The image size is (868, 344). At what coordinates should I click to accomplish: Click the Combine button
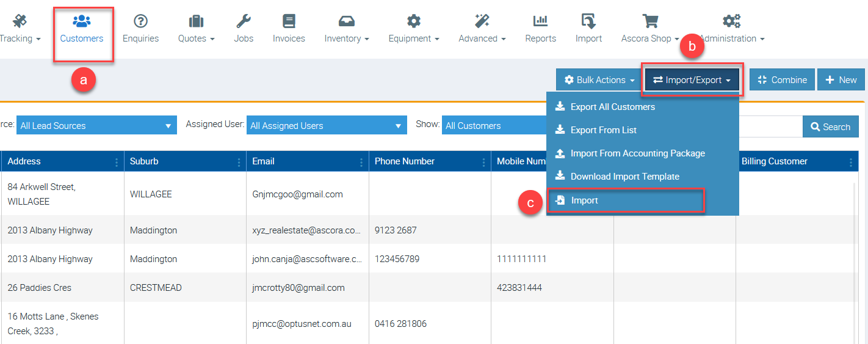[782, 80]
